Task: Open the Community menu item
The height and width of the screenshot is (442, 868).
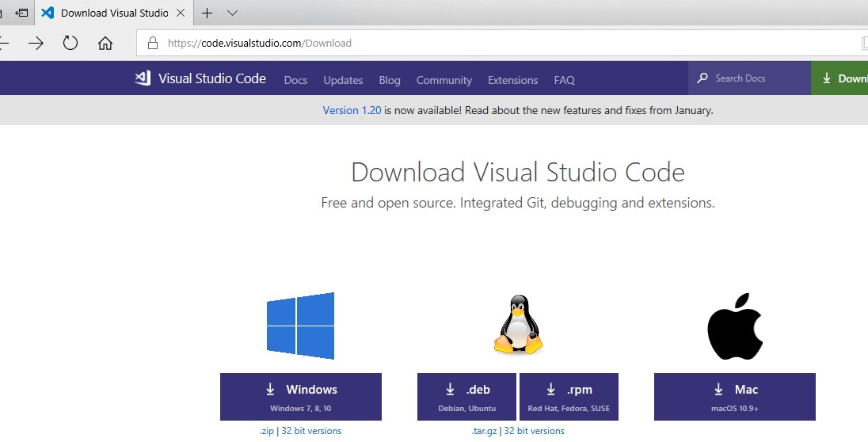Action: [x=444, y=80]
